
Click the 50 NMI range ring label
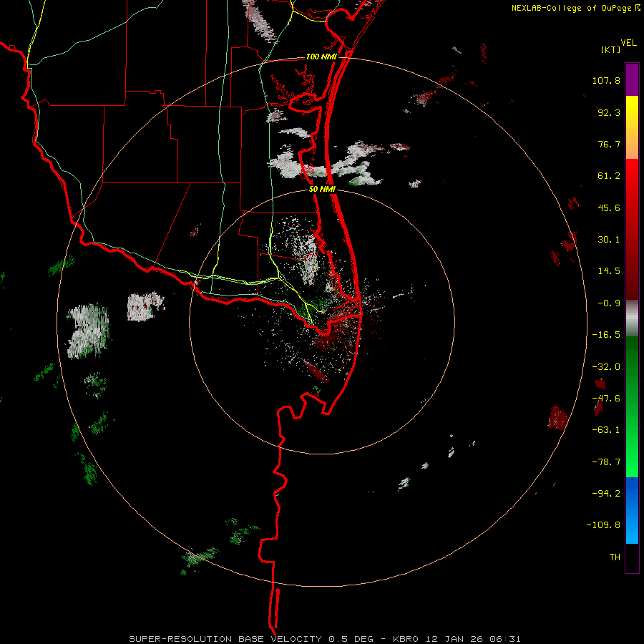pos(322,189)
